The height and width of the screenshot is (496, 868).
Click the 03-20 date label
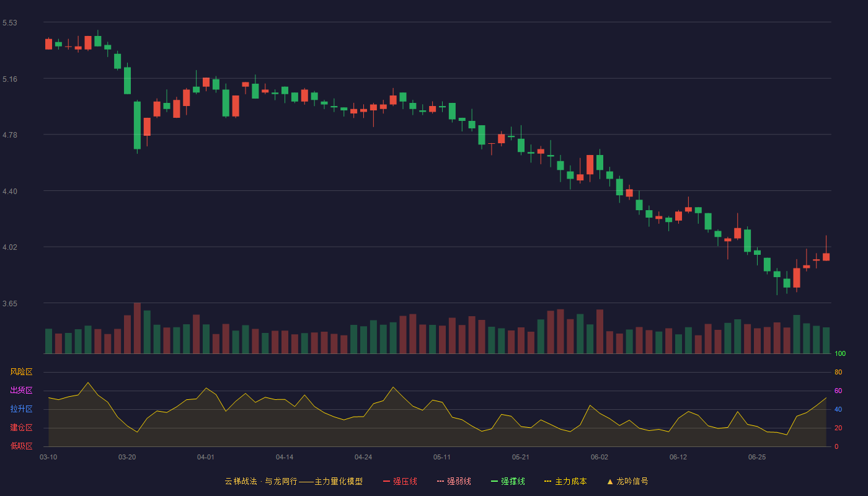pyautogui.click(x=127, y=457)
